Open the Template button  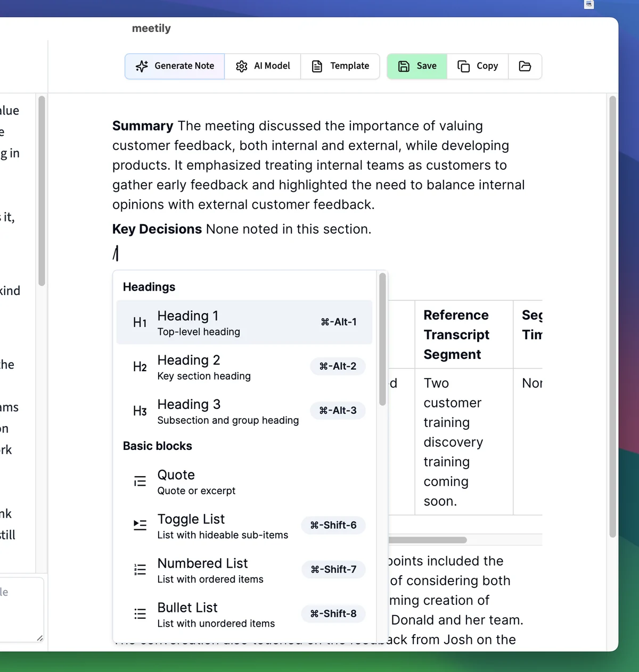[340, 66]
